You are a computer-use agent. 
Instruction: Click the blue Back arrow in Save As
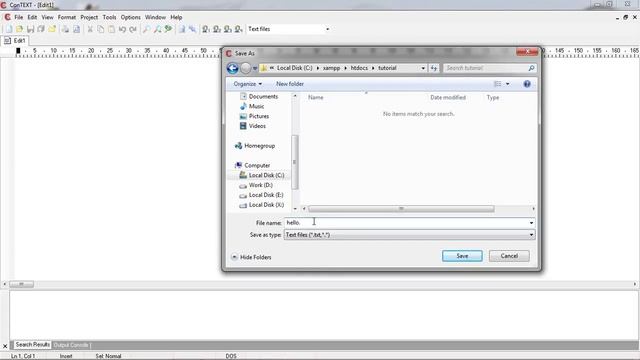click(x=233, y=68)
